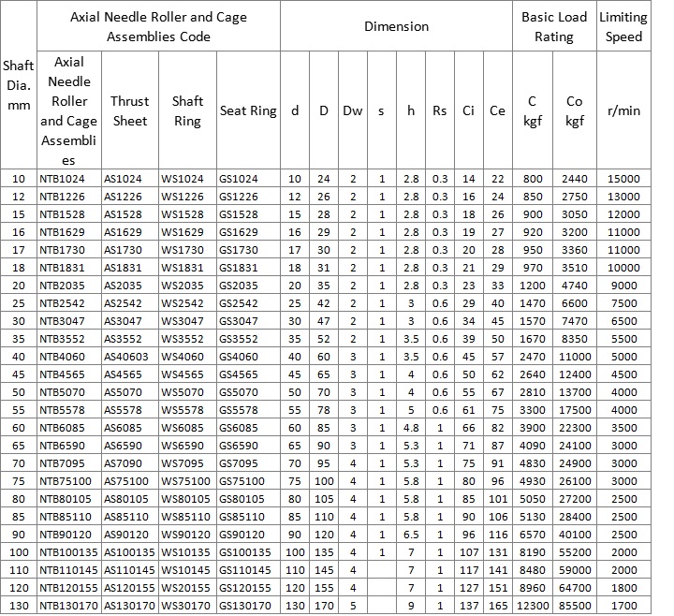Viewport: 674px width, 616px height.
Task: Select the WS10135 cell
Action: click(185, 552)
